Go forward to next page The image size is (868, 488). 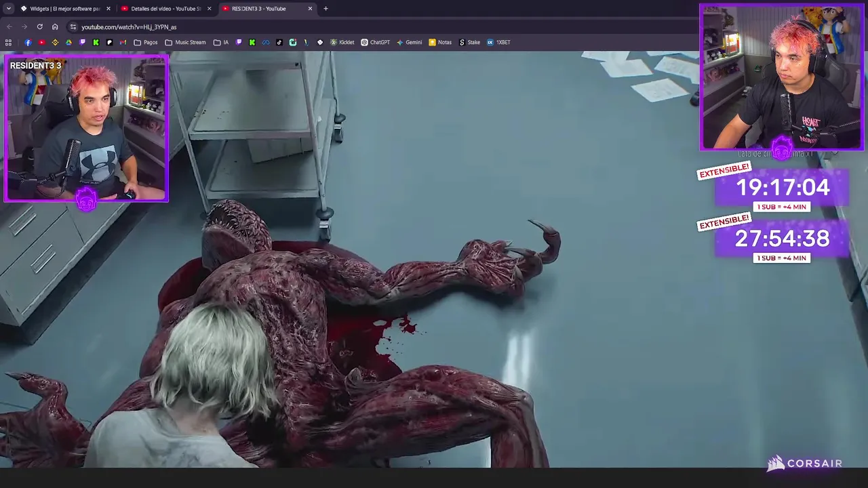[x=24, y=27]
